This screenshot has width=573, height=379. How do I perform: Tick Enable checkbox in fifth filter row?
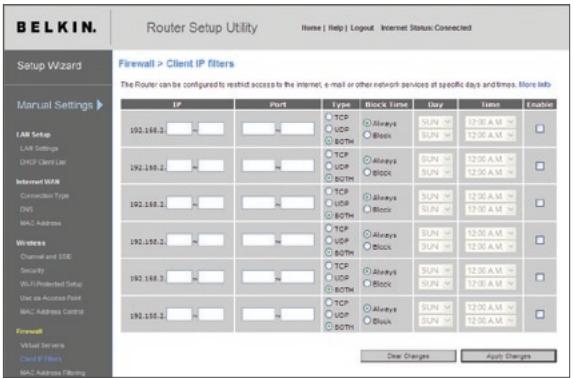click(x=540, y=277)
